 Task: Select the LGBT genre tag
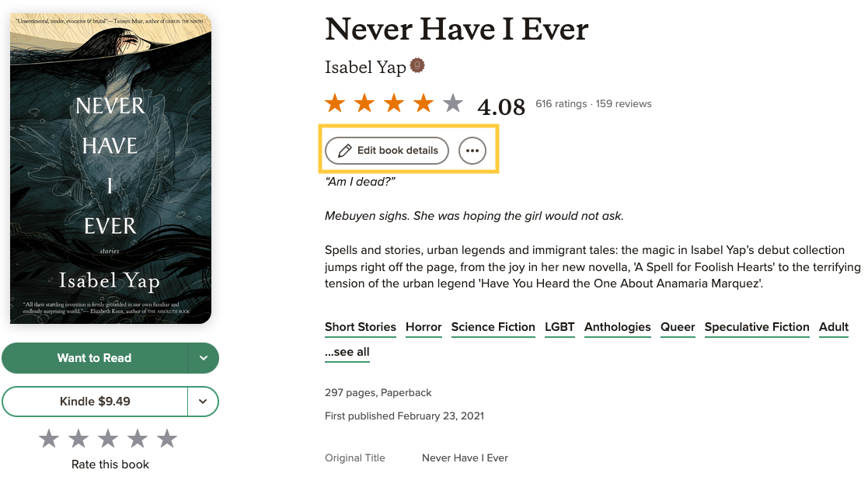click(x=559, y=327)
